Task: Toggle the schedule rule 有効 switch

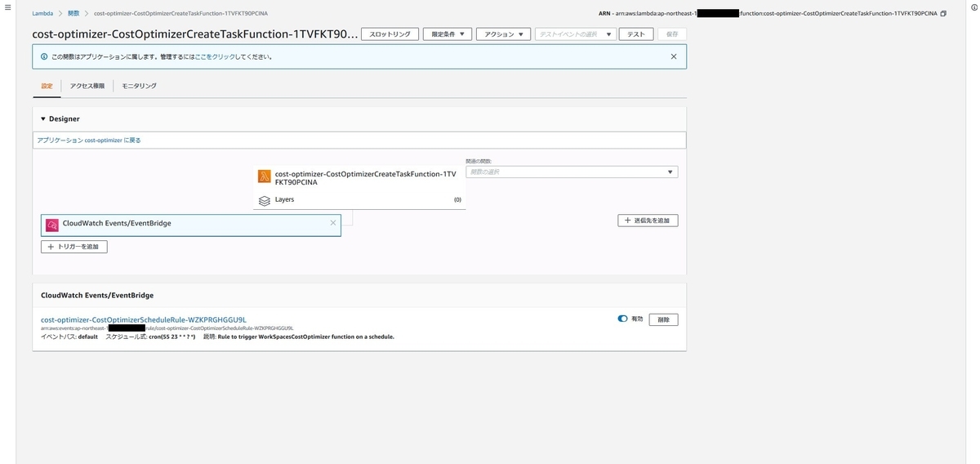Action: (622, 319)
